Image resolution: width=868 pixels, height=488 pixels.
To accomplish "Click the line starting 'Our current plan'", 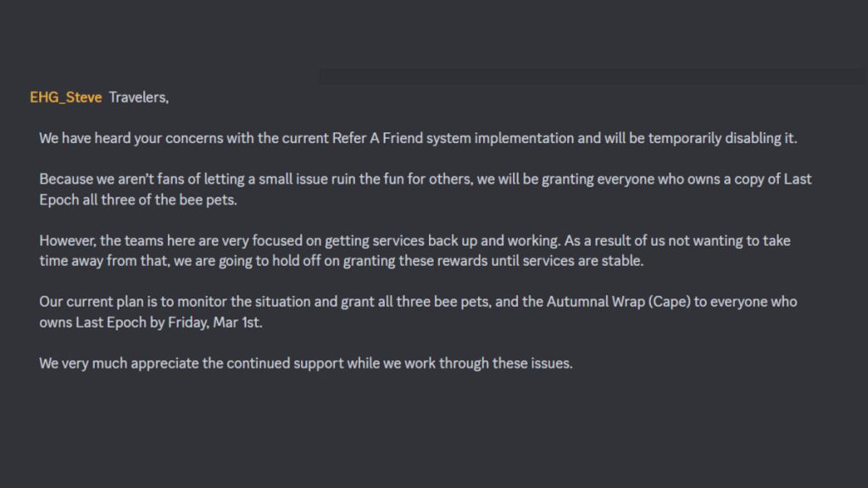I will 418,302.
